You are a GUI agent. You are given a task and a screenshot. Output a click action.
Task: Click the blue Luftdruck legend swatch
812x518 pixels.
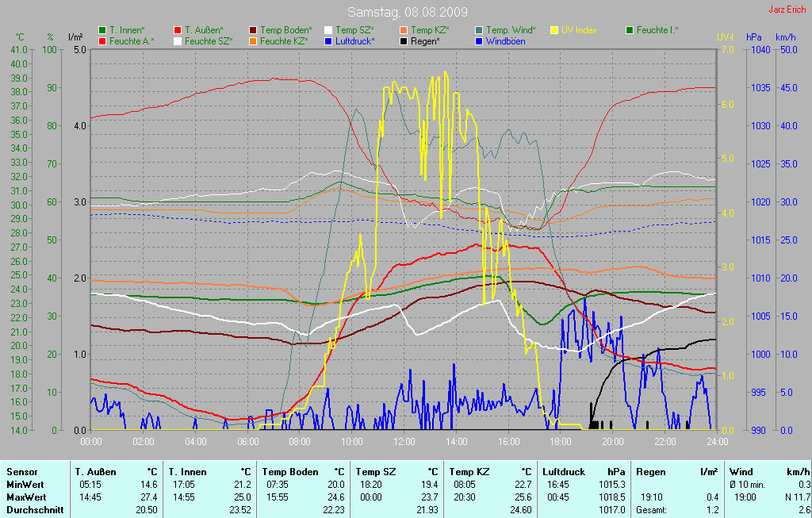point(328,41)
